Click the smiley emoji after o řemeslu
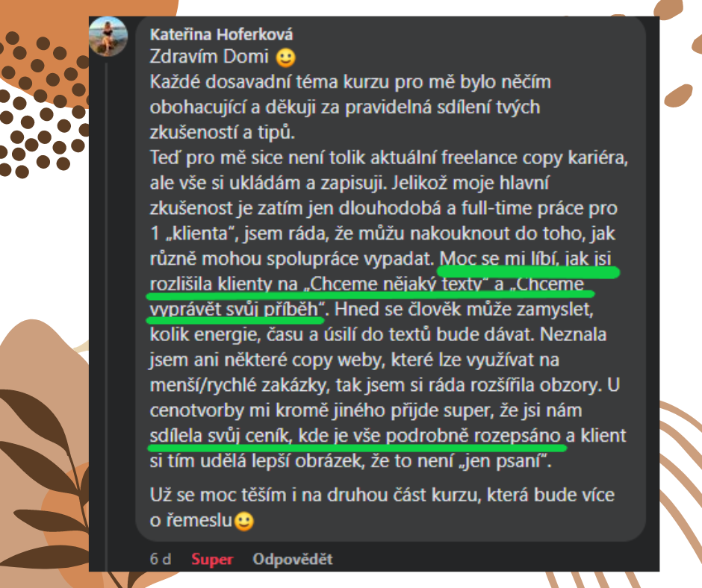The height and width of the screenshot is (588, 702). click(244, 522)
